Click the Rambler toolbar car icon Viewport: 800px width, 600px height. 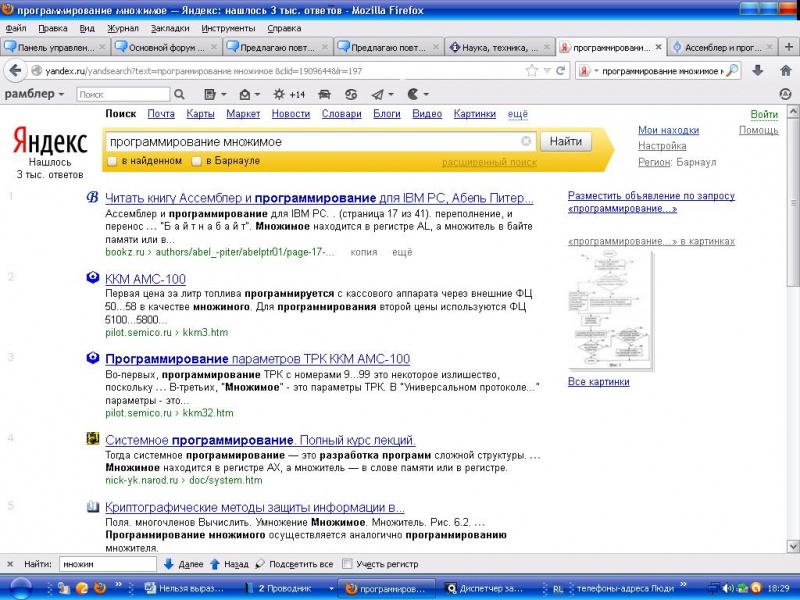(325, 94)
